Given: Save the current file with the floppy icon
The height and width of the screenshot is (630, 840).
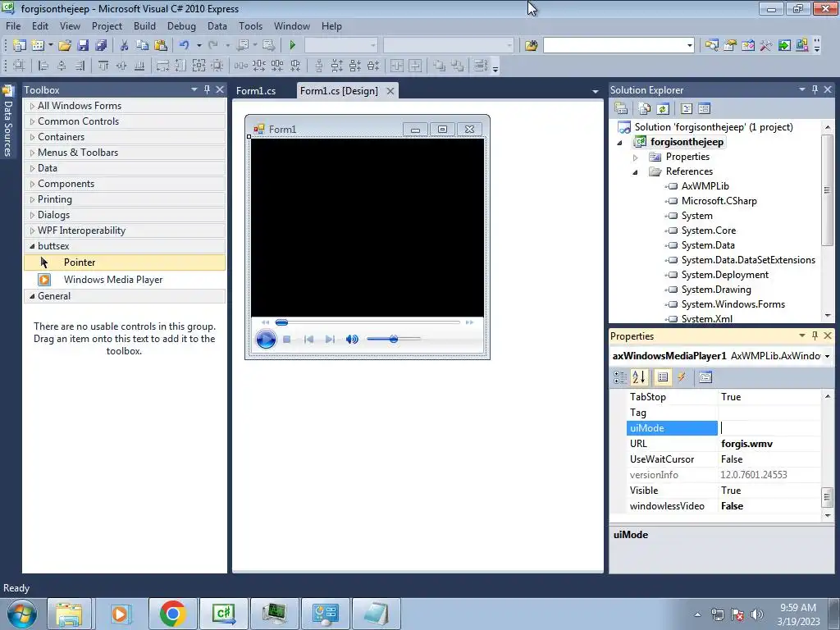Looking at the screenshot, I should [83, 46].
